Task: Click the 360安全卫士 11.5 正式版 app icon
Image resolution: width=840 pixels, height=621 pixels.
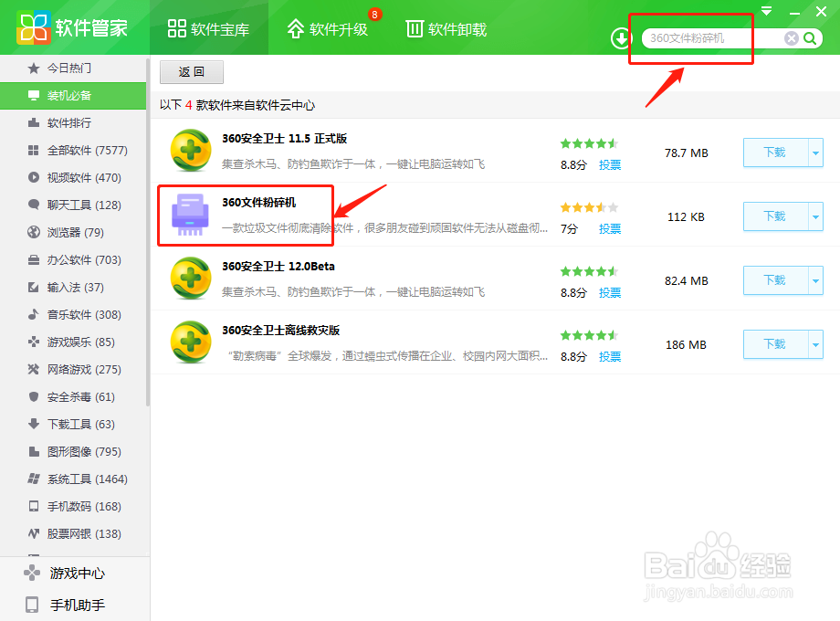Action: pyautogui.click(x=191, y=151)
